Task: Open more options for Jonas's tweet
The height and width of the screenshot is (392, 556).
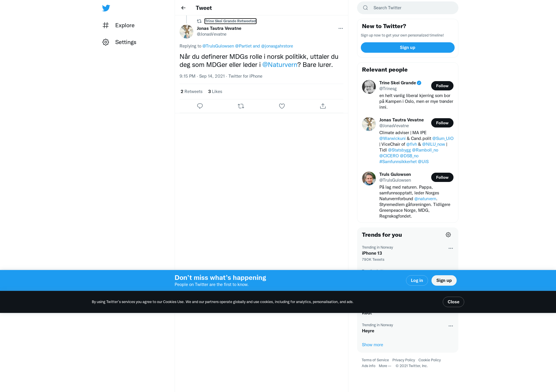Action: pyautogui.click(x=341, y=28)
